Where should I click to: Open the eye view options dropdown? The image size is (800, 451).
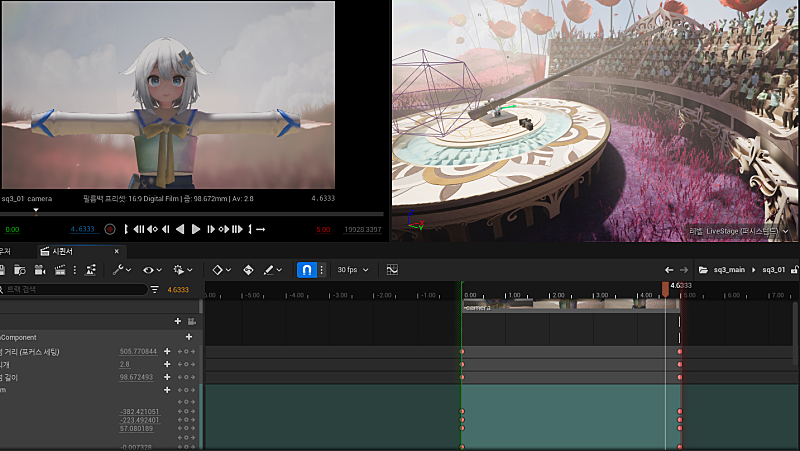(152, 270)
